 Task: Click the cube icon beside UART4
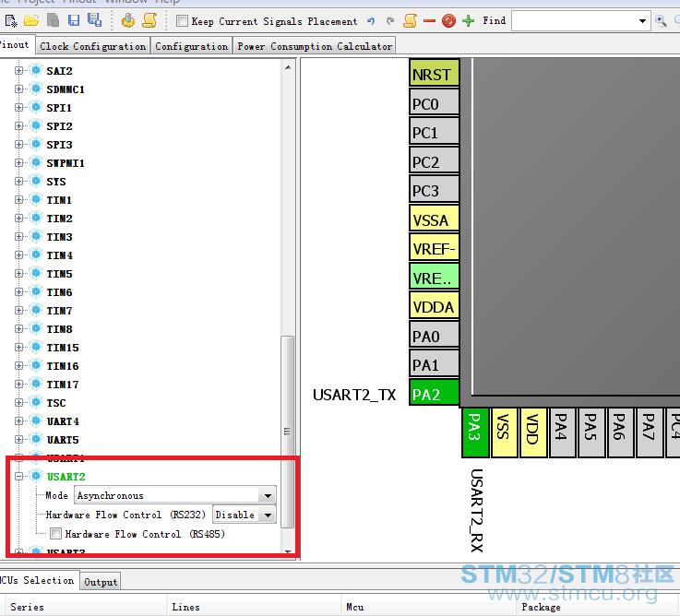coord(36,421)
